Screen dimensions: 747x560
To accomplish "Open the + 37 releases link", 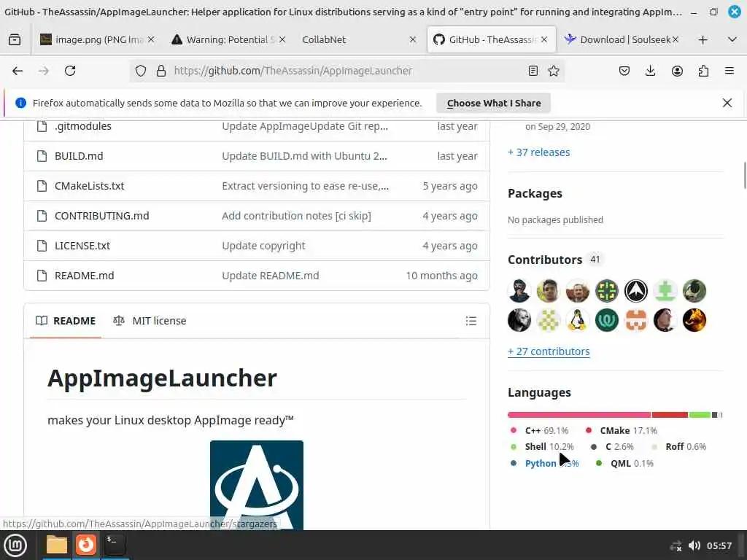I will (539, 152).
